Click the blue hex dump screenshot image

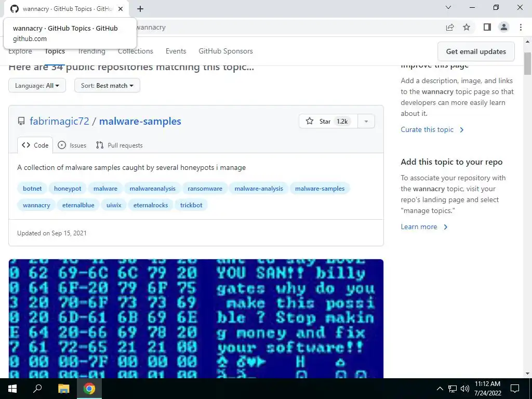point(196,318)
